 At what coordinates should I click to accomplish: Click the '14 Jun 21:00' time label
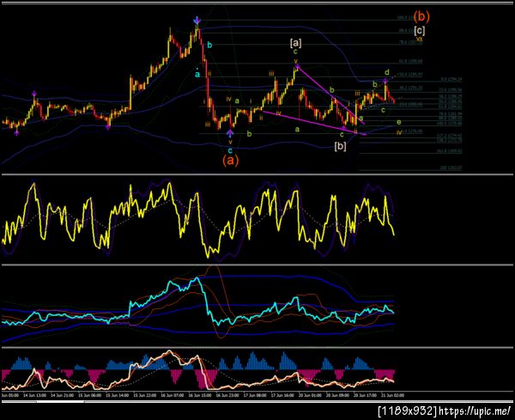(x=63, y=395)
